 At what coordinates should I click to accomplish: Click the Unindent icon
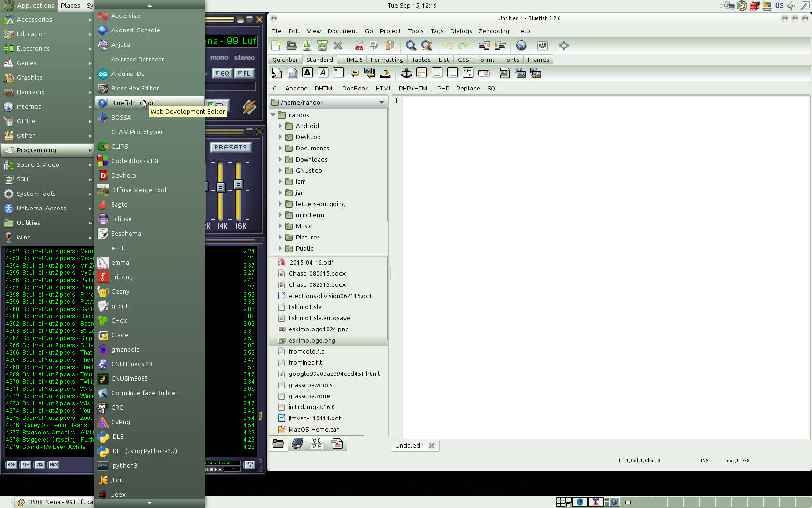(x=485, y=45)
